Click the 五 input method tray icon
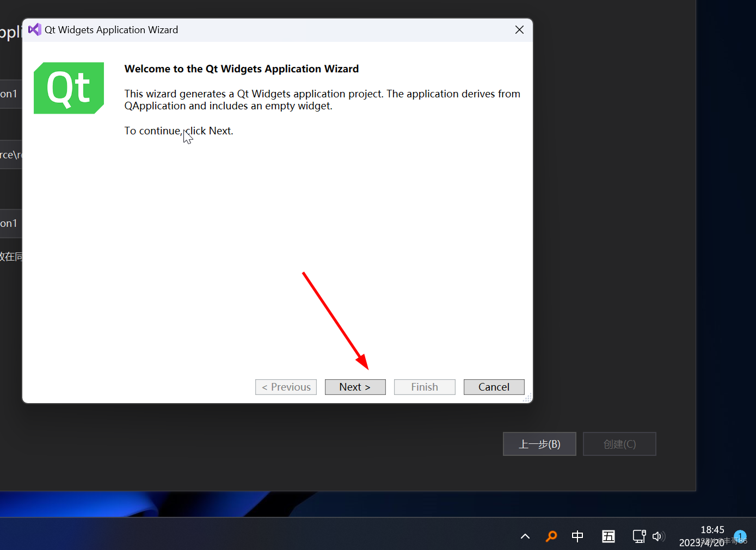 [x=608, y=536]
